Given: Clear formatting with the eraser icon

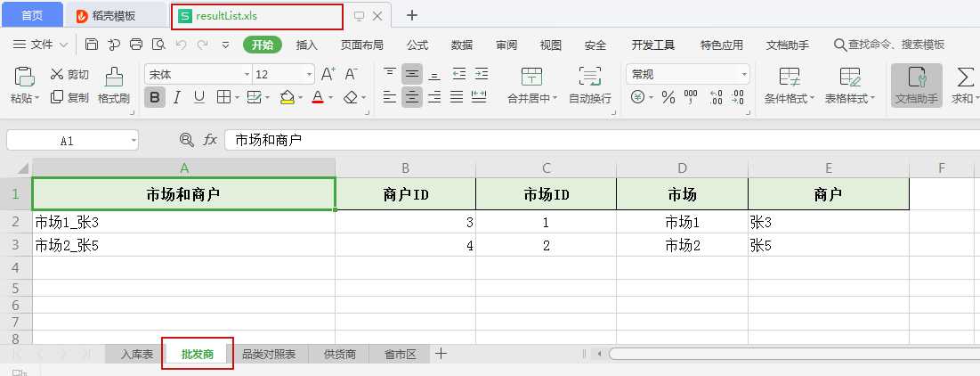Looking at the screenshot, I should [x=350, y=97].
